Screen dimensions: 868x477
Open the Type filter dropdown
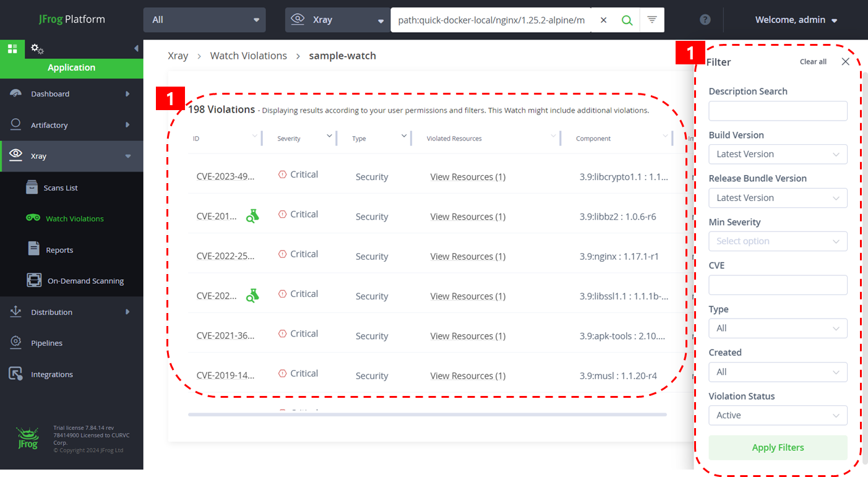tap(778, 329)
